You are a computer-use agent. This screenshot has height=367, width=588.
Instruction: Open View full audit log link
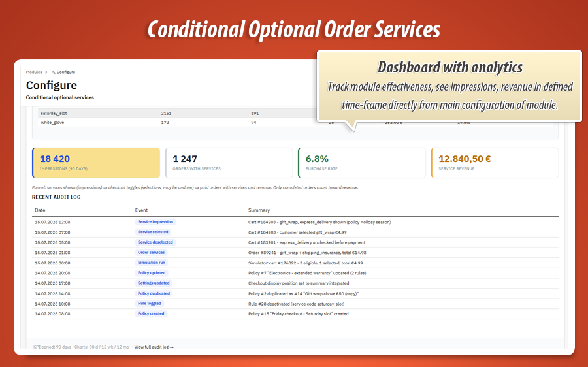pyautogui.click(x=154, y=347)
